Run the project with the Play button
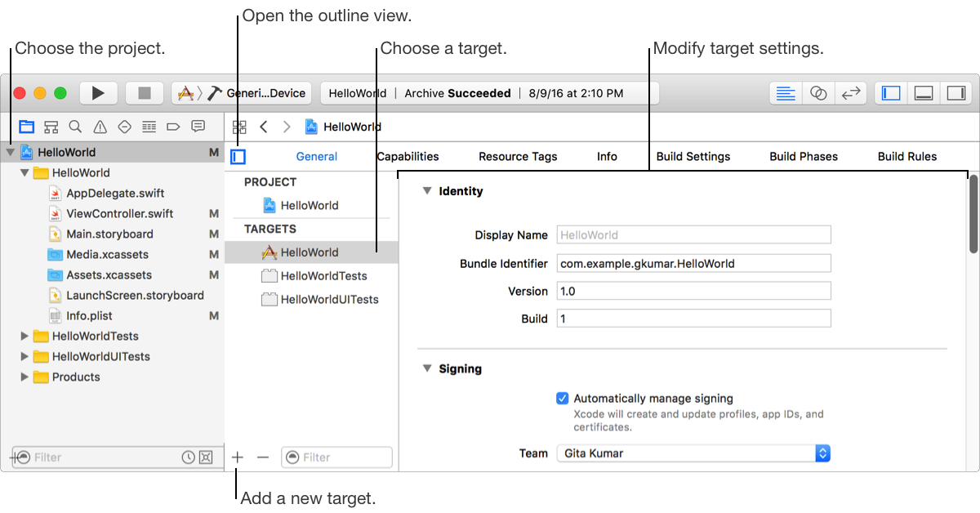Screen dimensions: 980x513 coord(98,93)
